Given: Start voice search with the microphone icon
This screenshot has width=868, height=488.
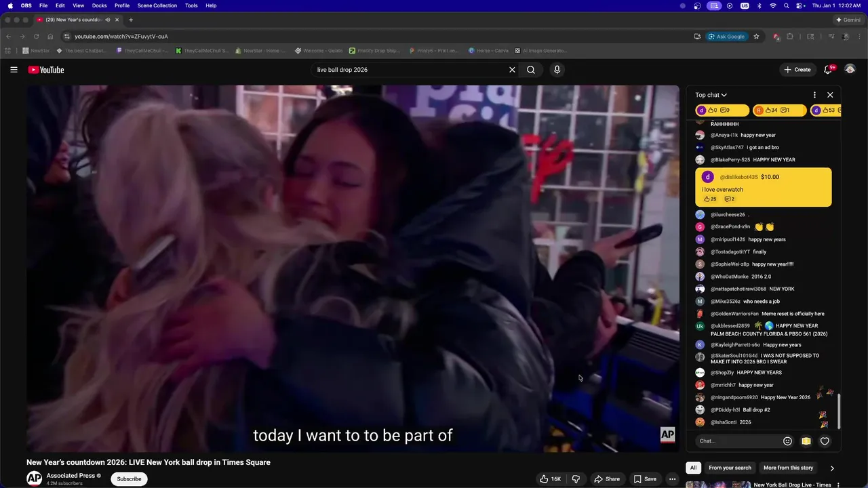Looking at the screenshot, I should (x=557, y=70).
